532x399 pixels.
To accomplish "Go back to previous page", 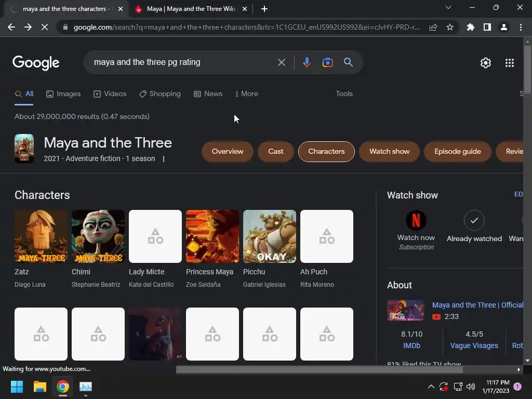I will point(11,27).
